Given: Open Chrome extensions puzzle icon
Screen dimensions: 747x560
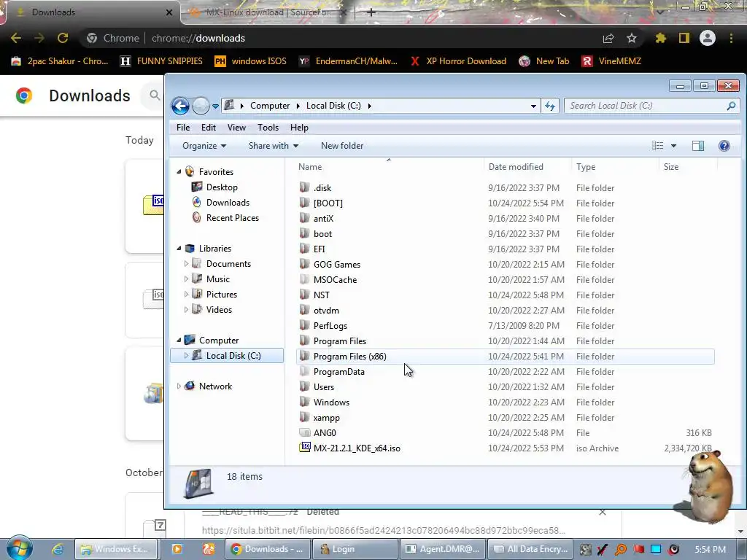Looking at the screenshot, I should tap(660, 38).
